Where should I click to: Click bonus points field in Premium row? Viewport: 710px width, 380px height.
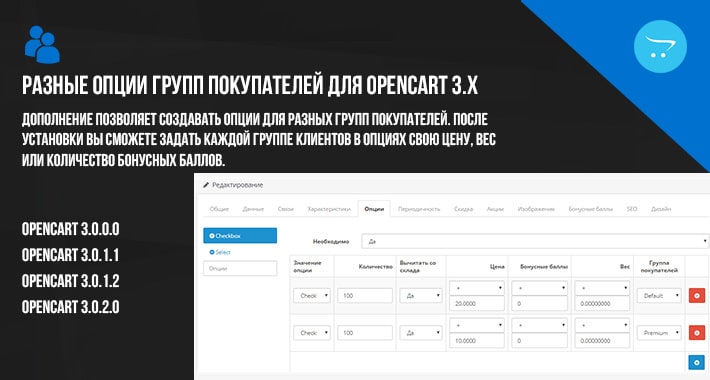540,341
